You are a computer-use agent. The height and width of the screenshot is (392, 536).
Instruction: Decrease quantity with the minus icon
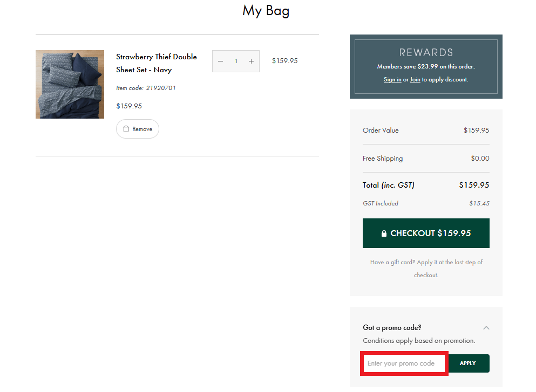(x=220, y=61)
